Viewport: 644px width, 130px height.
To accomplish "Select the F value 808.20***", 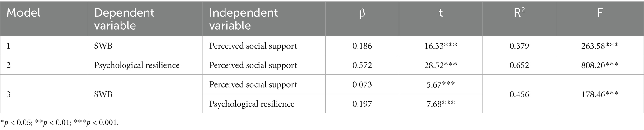I will [599, 65].
